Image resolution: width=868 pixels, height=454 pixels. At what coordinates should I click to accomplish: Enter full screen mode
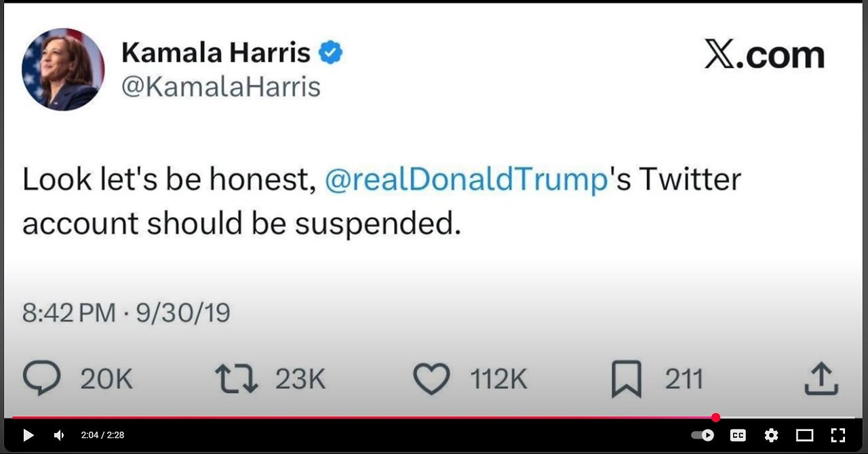(837, 435)
